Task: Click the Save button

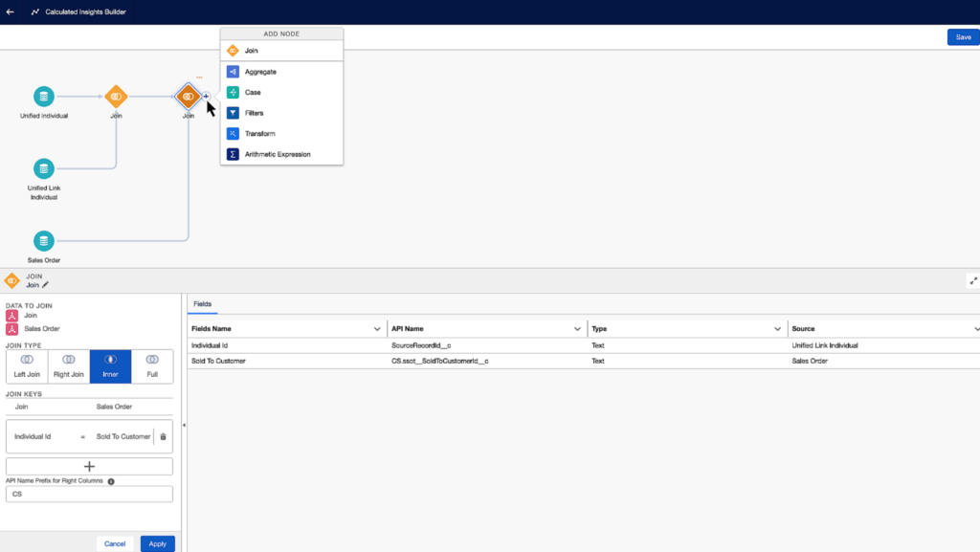Action: 963,37
